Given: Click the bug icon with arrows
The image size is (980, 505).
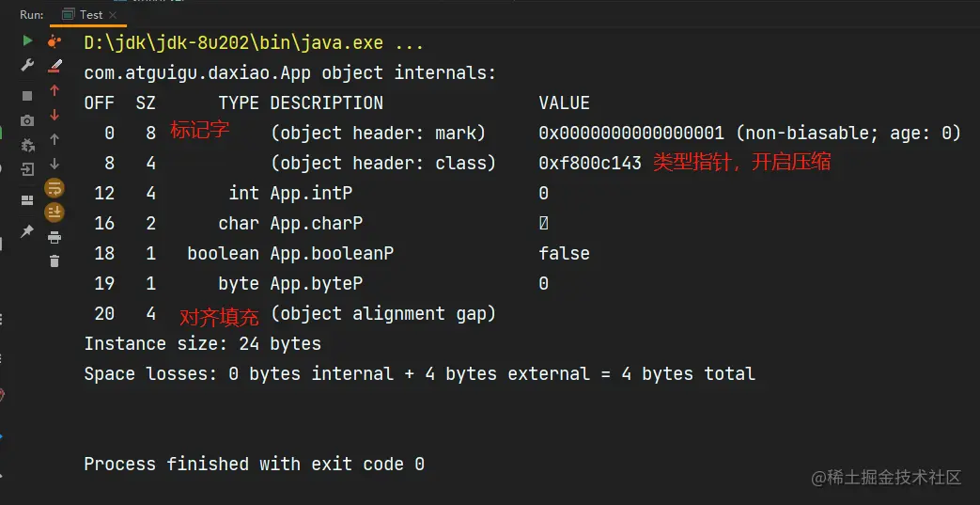Looking at the screenshot, I should point(27,146).
